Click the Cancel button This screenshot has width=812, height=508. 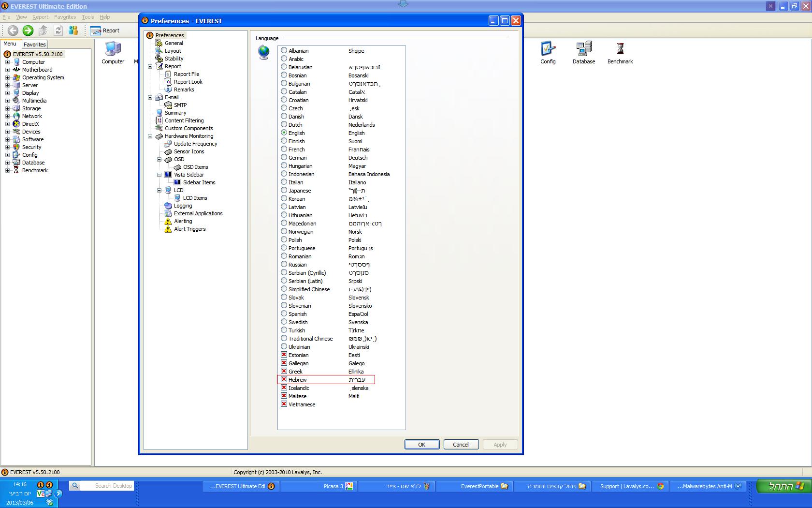[x=461, y=445]
